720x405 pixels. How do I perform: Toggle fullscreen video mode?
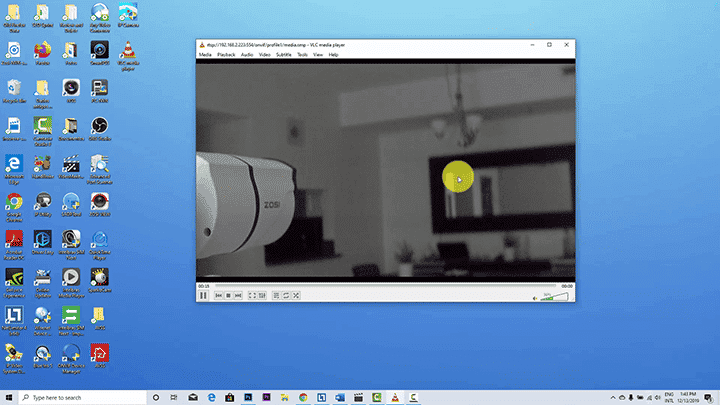(252, 296)
